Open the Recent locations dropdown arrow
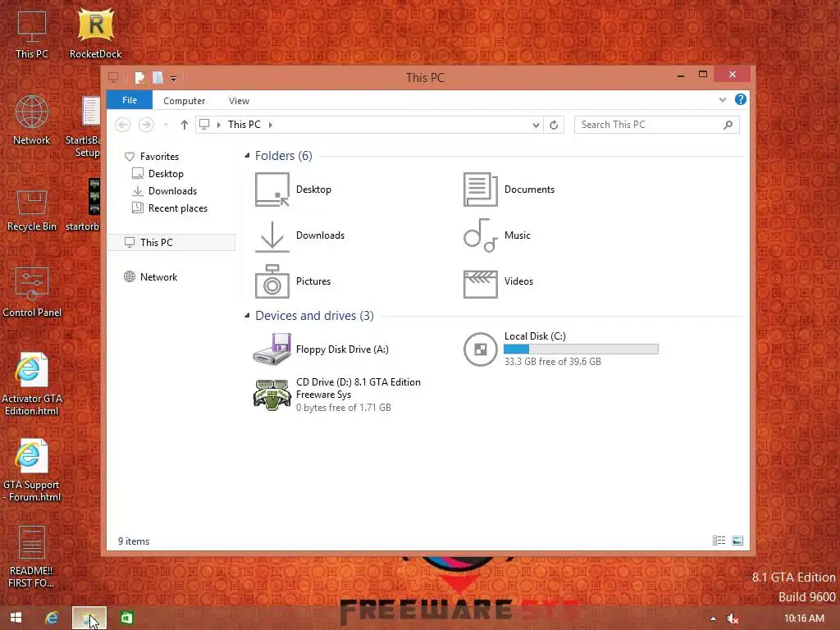This screenshot has width=840, height=630. (x=166, y=125)
